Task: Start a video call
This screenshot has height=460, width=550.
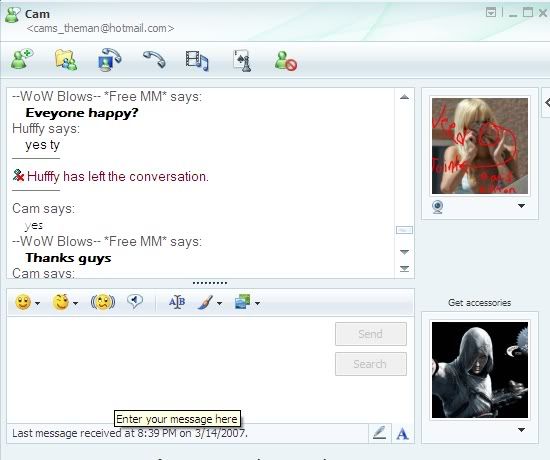Action: point(109,60)
